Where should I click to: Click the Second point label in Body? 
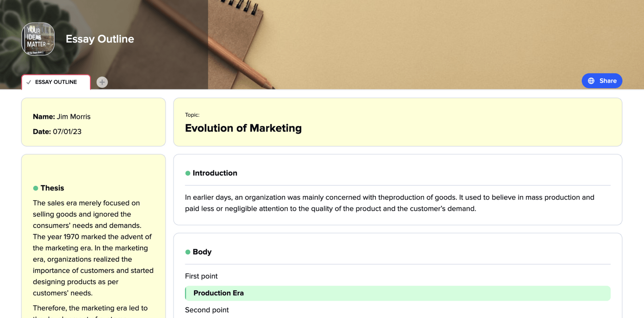pos(206,310)
